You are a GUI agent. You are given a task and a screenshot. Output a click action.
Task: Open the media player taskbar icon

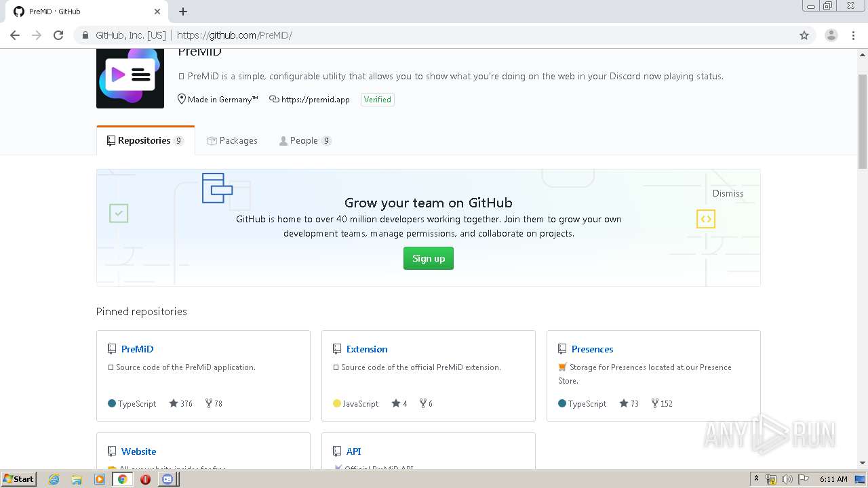tap(100, 479)
